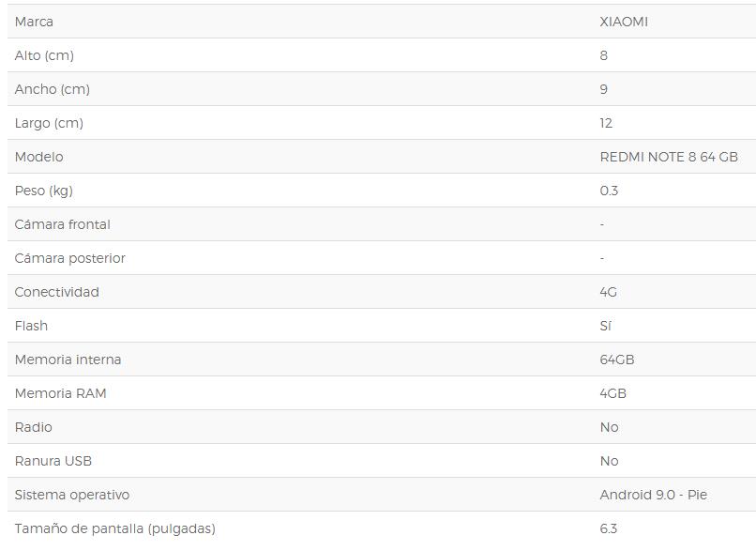Click the REDMI NOTE 8 64 GB value
This screenshot has width=756, height=551.
click(x=669, y=157)
